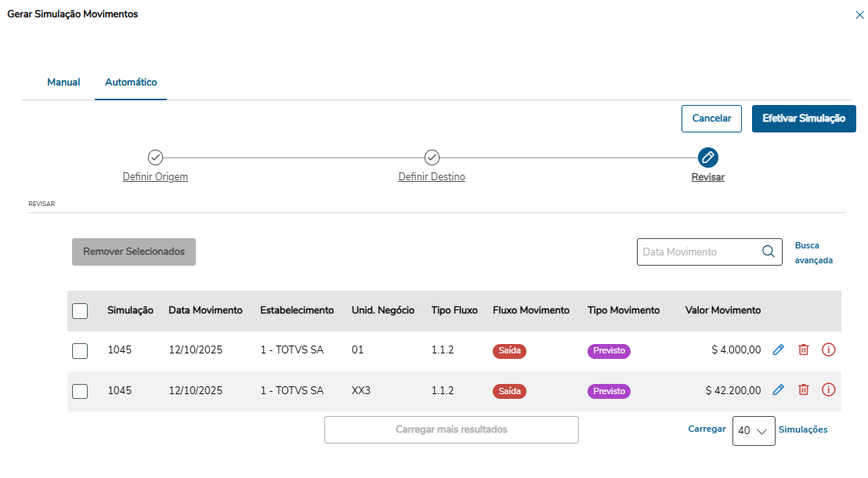Switch to the Manual tab
The width and height of the screenshot is (868, 478).
point(63,82)
